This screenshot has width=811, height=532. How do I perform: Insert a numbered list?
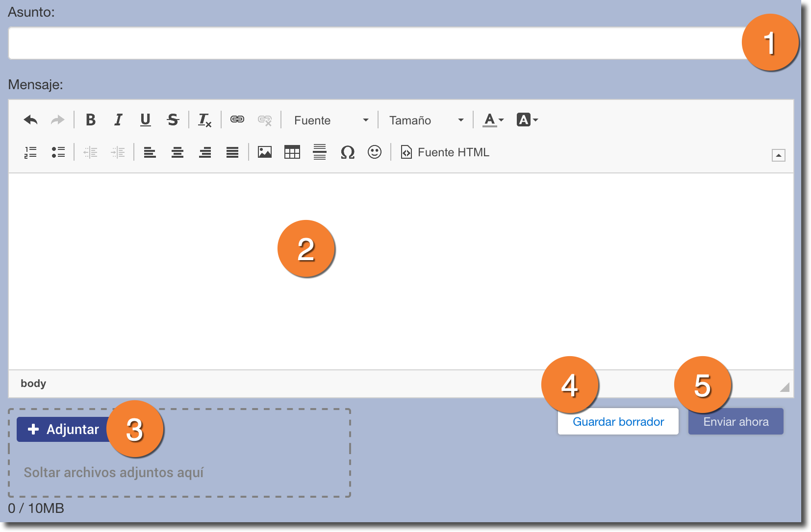click(x=30, y=152)
